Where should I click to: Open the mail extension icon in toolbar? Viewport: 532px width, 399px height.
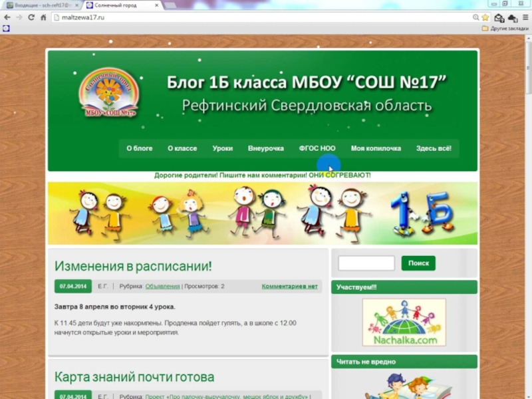[499, 18]
